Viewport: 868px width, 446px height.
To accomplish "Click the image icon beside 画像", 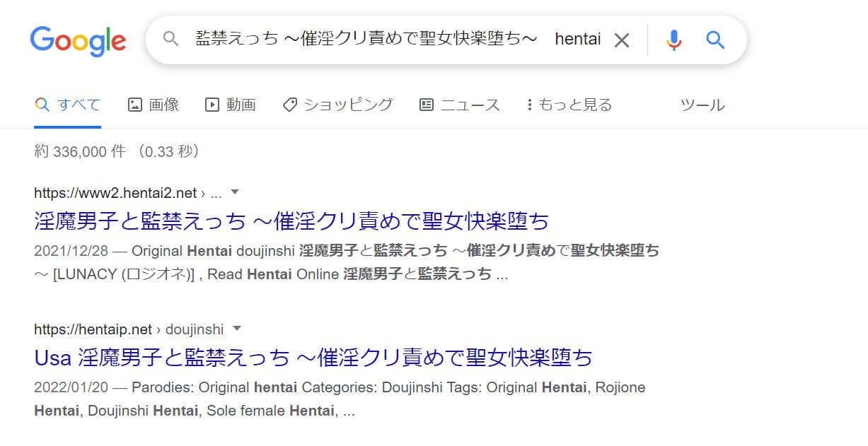I will tap(135, 105).
